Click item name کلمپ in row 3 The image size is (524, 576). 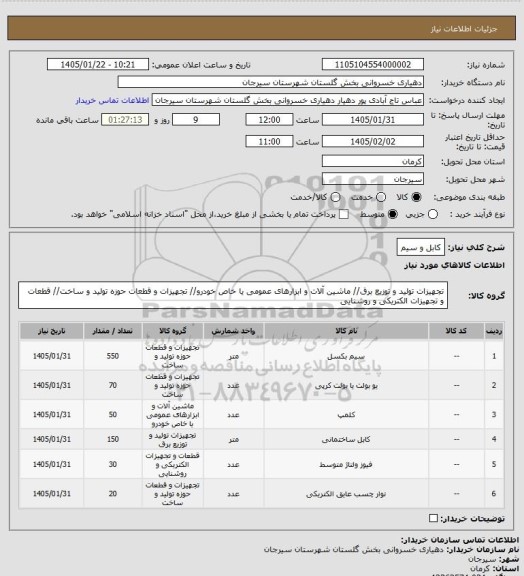346,415
